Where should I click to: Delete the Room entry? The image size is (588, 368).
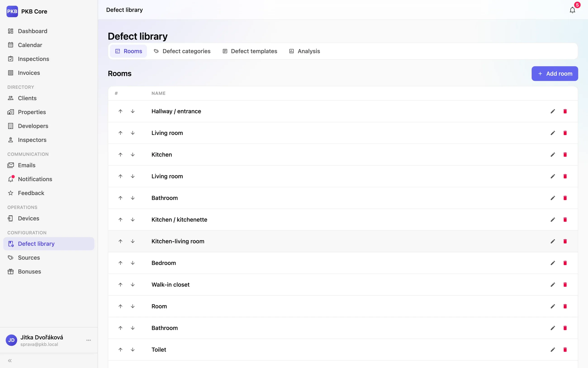click(x=565, y=306)
